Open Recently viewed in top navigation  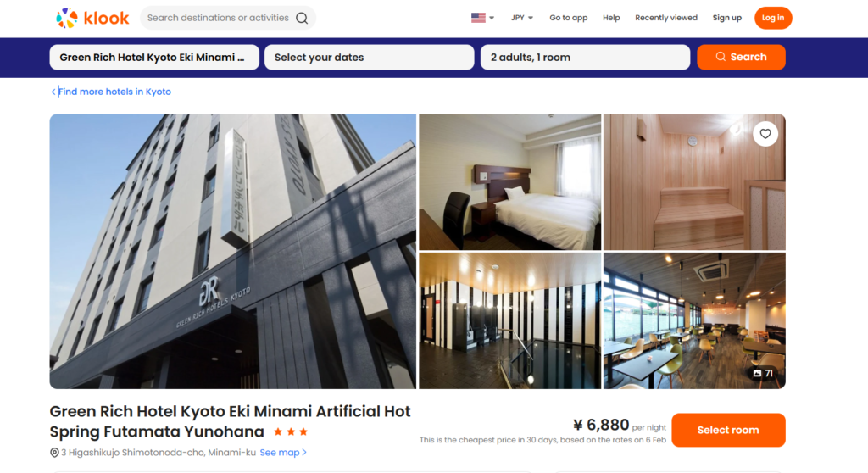[666, 18]
